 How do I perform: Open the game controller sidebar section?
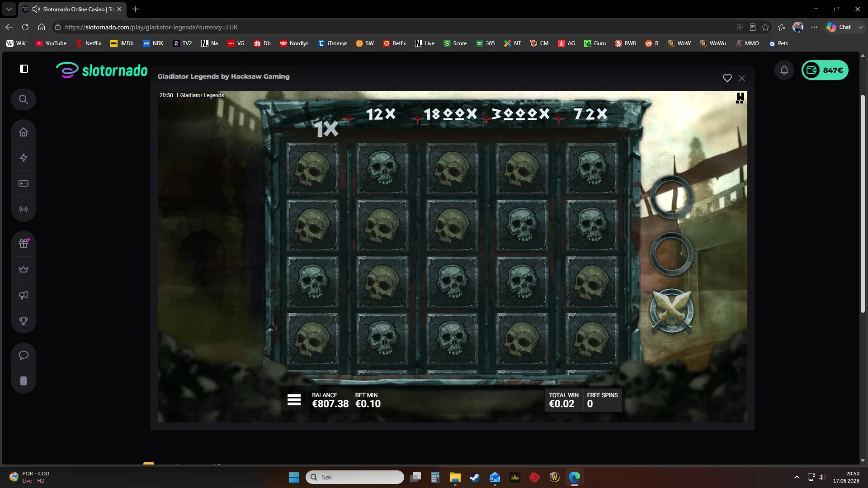(x=24, y=183)
